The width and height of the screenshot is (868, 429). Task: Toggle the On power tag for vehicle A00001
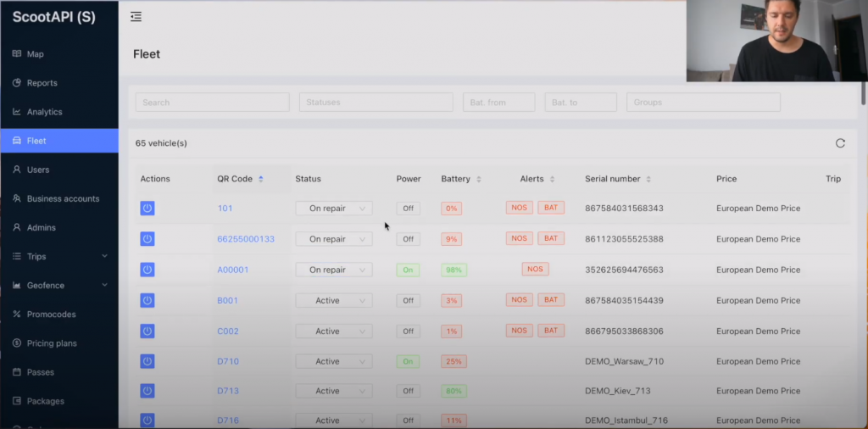click(x=408, y=270)
